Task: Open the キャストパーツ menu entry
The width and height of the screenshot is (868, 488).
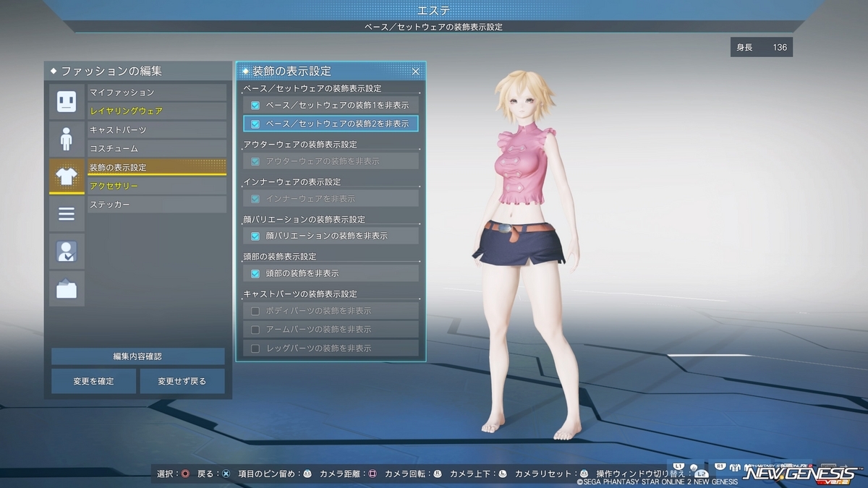Action: [157, 130]
